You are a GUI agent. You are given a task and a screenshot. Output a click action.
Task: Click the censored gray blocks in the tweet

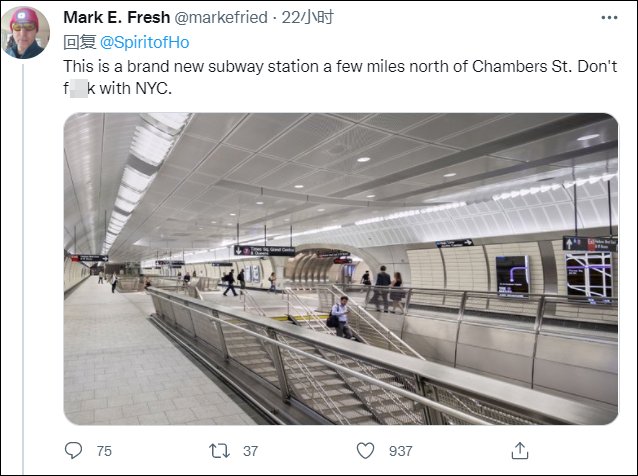coord(84,87)
